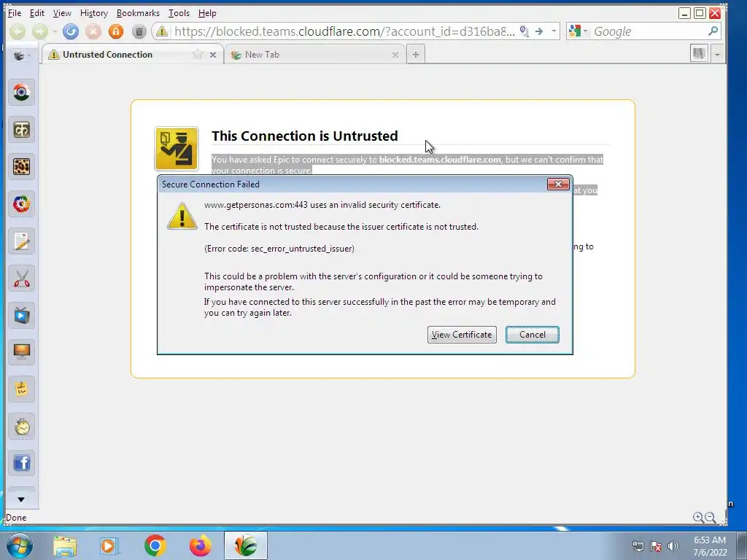Viewport: 747px width, 560px height.
Task: Open the Bookmarks menu
Action: [138, 13]
